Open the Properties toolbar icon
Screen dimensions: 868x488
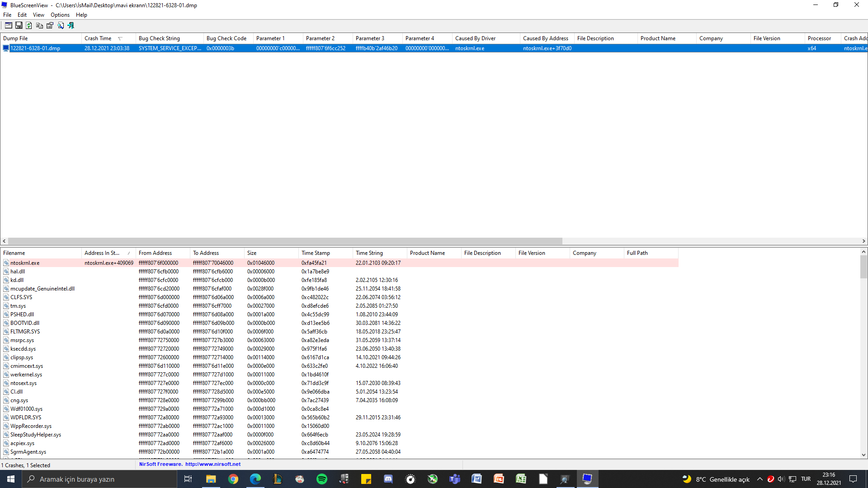50,26
